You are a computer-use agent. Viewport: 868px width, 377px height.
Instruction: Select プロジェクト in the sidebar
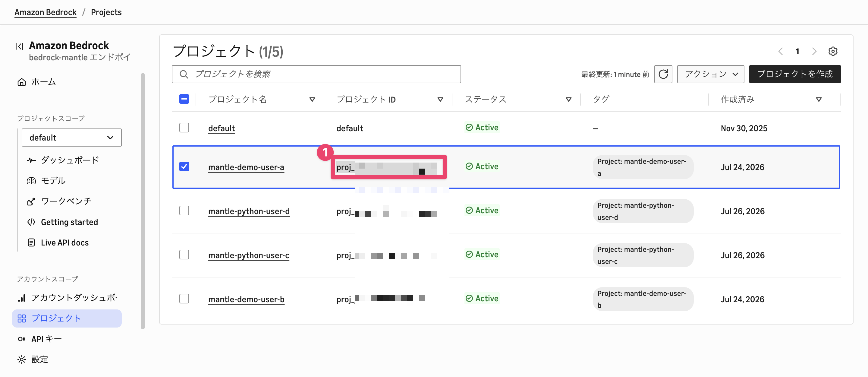(67, 318)
